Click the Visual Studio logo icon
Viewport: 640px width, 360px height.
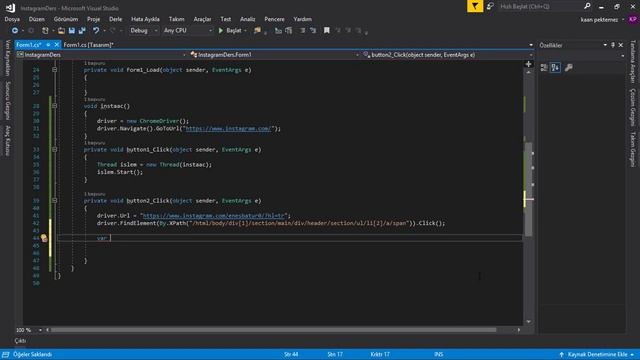click(x=10, y=8)
